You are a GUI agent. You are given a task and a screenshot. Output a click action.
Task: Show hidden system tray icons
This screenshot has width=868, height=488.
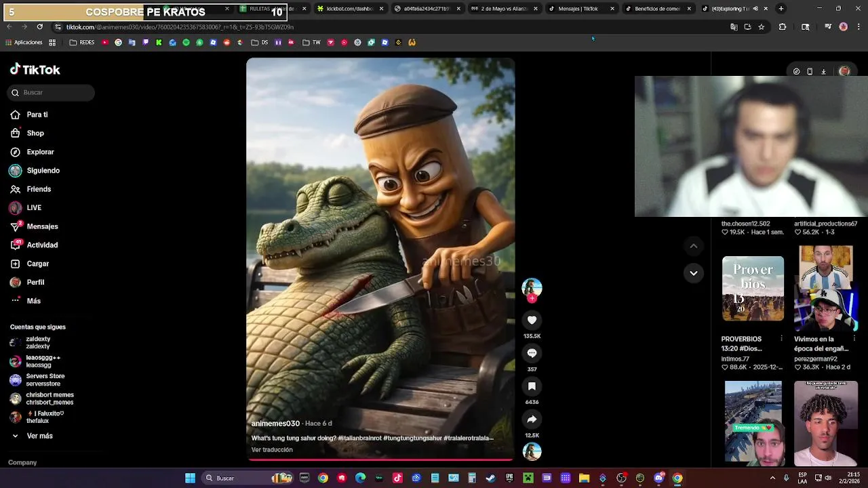(x=772, y=479)
